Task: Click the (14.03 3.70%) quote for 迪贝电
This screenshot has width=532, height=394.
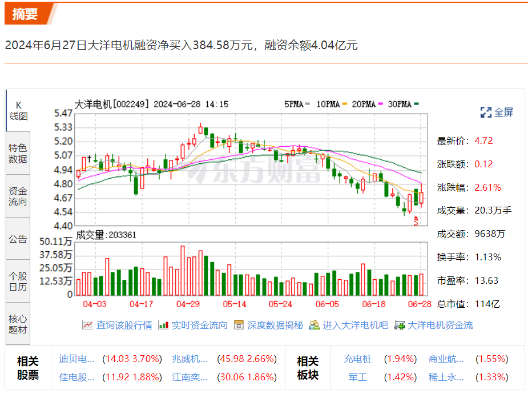Action: [132, 359]
